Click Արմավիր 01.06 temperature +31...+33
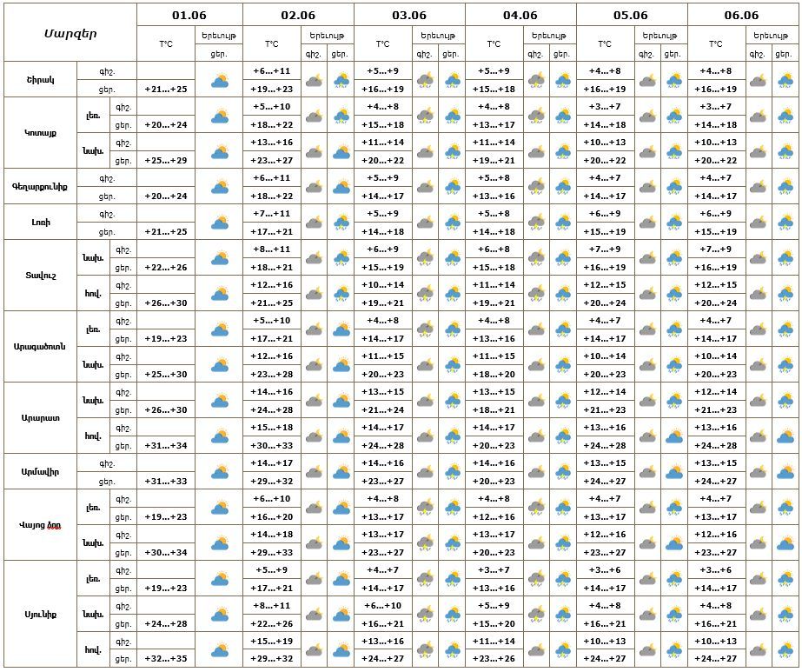This screenshot has height=672, width=802. click(x=166, y=481)
